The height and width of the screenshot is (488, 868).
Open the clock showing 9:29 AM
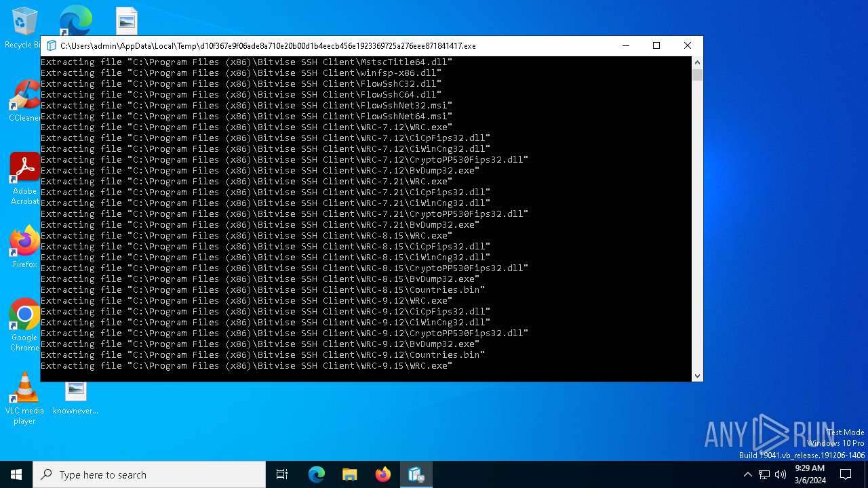(810, 474)
